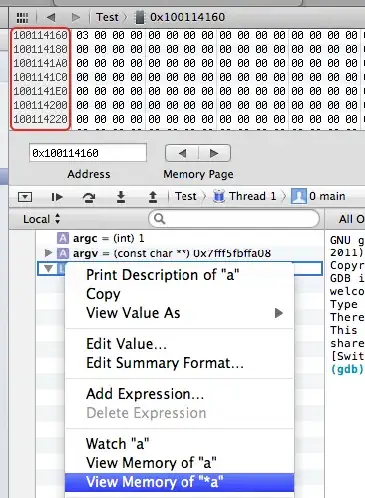365x498 pixels.
Task: Go back with the jump bar left arrow
Action: [51, 17]
